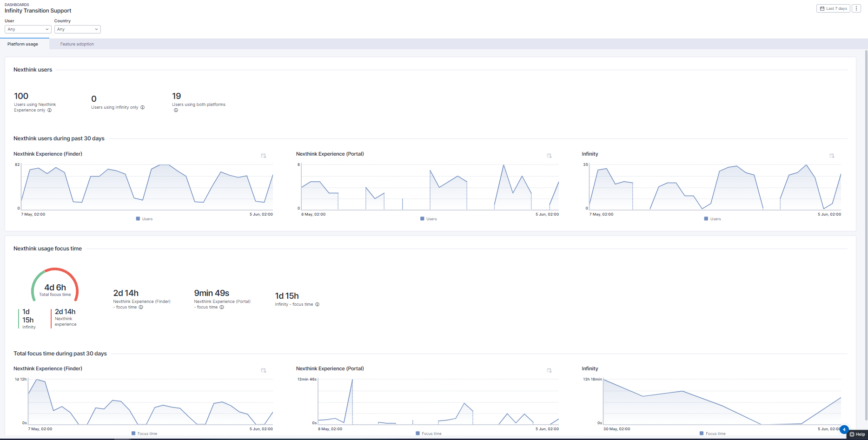Open calendar icon on Finder focus time chart

click(264, 370)
